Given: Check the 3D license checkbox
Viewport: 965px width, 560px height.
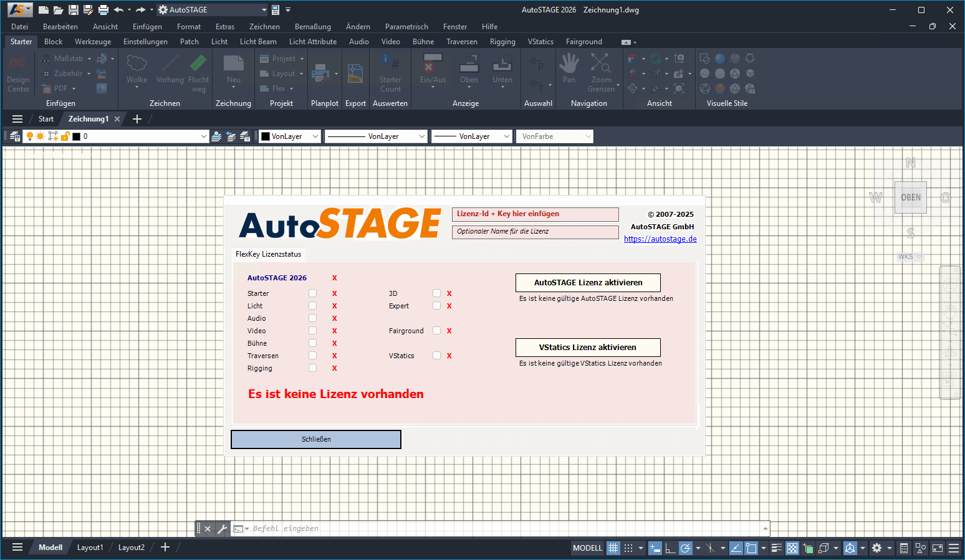Looking at the screenshot, I should (437, 293).
